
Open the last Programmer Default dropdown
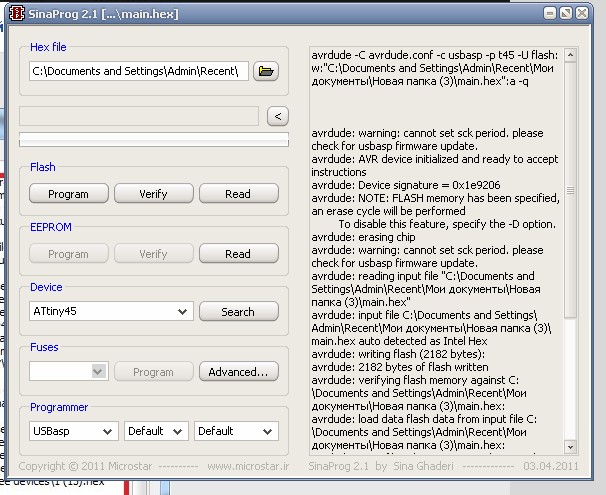pos(236,431)
